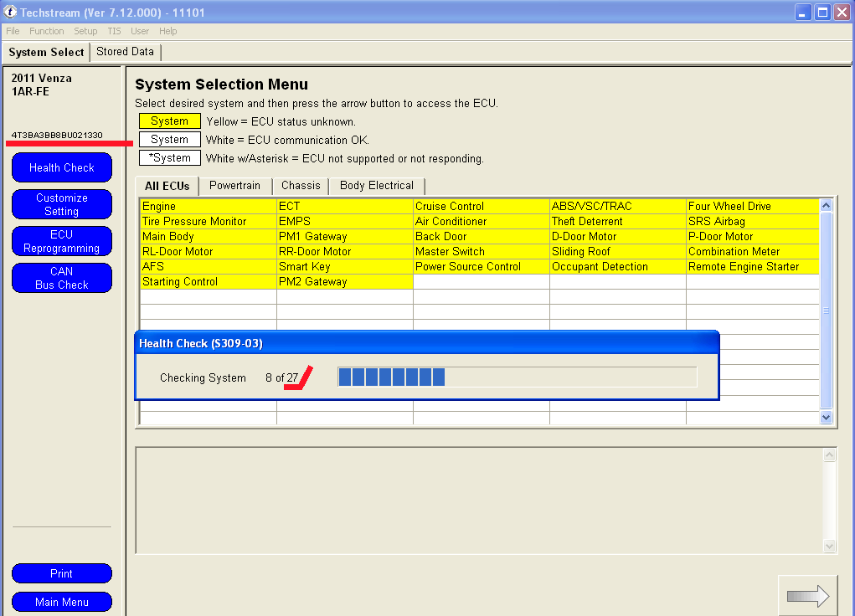
Task: Run the CAN Bus Check
Action: pyautogui.click(x=62, y=278)
